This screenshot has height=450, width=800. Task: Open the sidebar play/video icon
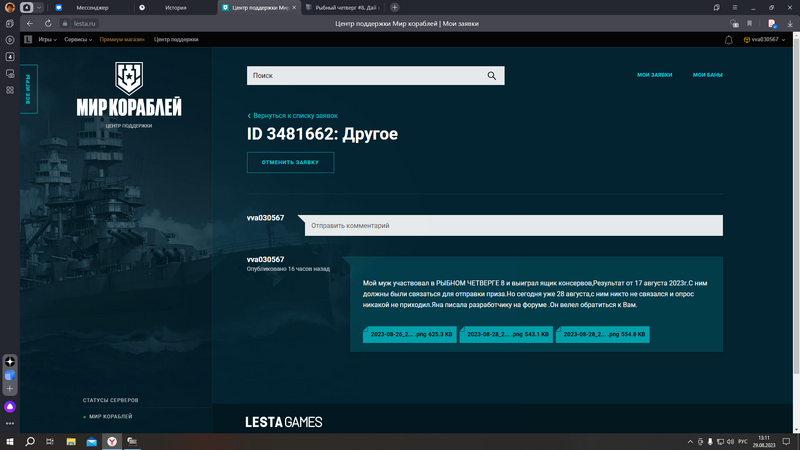coord(10,40)
